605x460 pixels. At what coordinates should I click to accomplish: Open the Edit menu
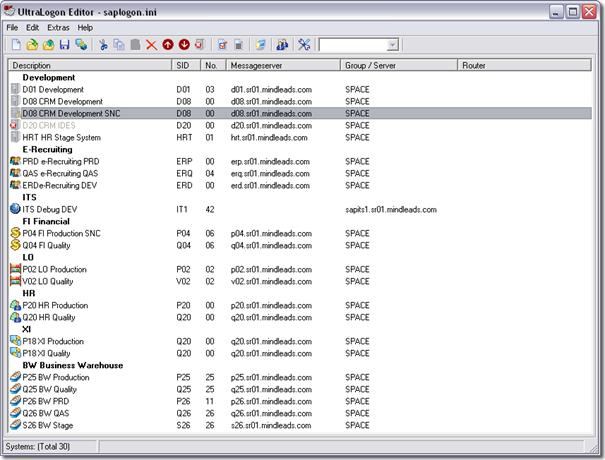point(32,27)
